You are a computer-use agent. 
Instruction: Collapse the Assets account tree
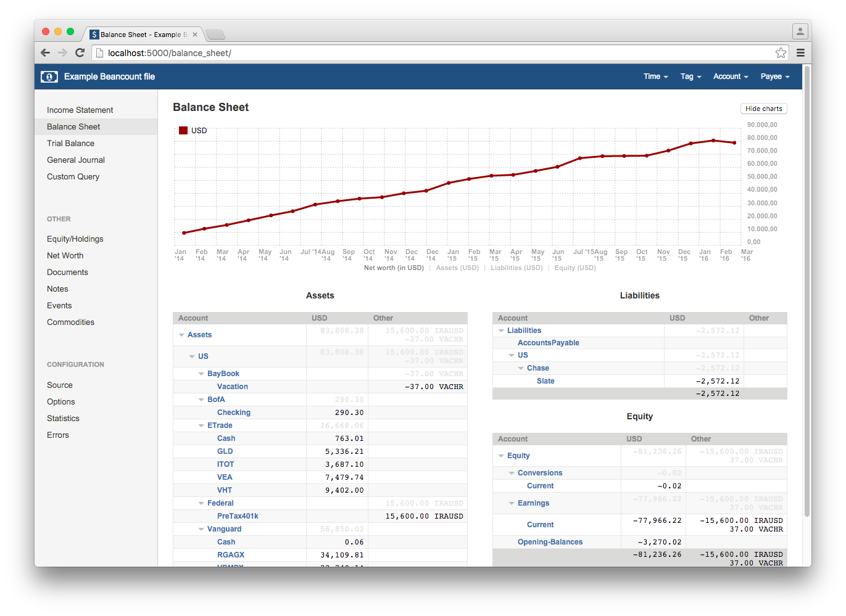182,334
